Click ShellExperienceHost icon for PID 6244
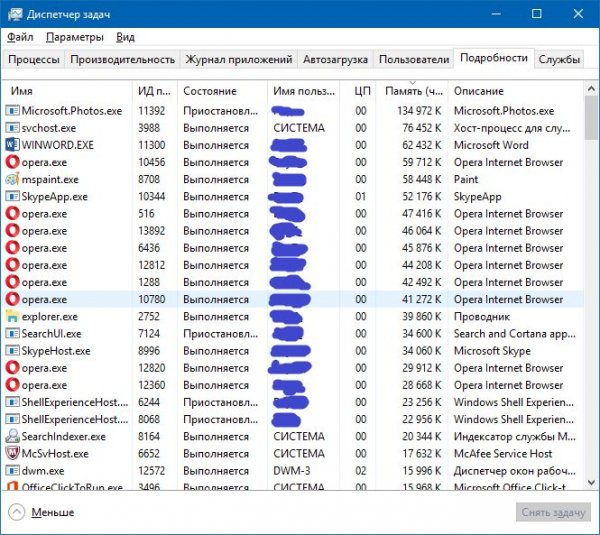Screen dimensions: 600x535 click(x=12, y=402)
